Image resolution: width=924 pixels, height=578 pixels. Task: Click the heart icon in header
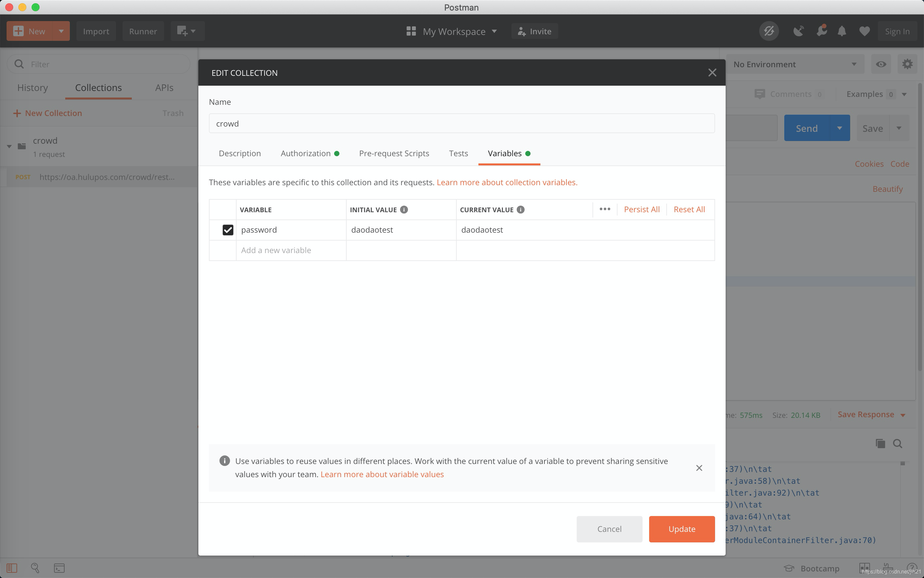(864, 31)
